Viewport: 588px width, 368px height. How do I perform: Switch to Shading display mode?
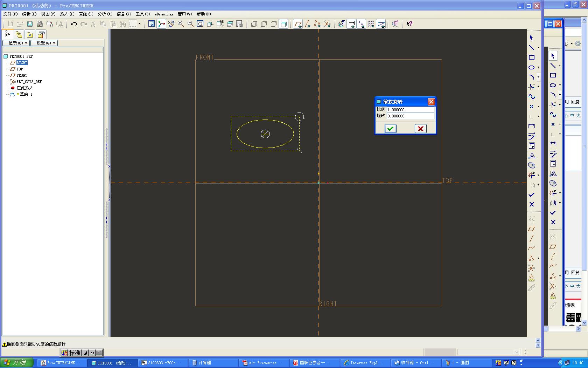tap(284, 24)
